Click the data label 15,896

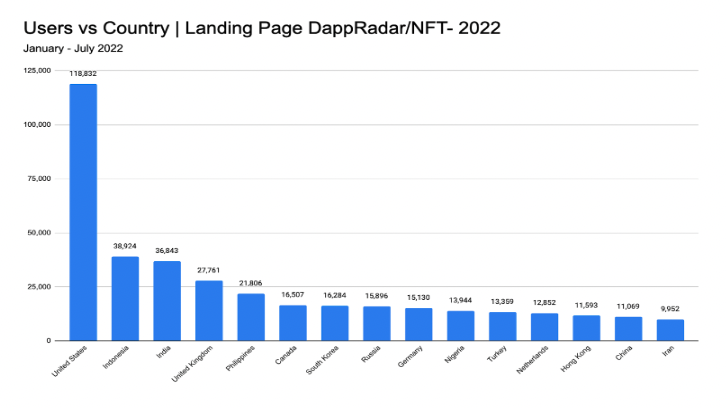376,295
